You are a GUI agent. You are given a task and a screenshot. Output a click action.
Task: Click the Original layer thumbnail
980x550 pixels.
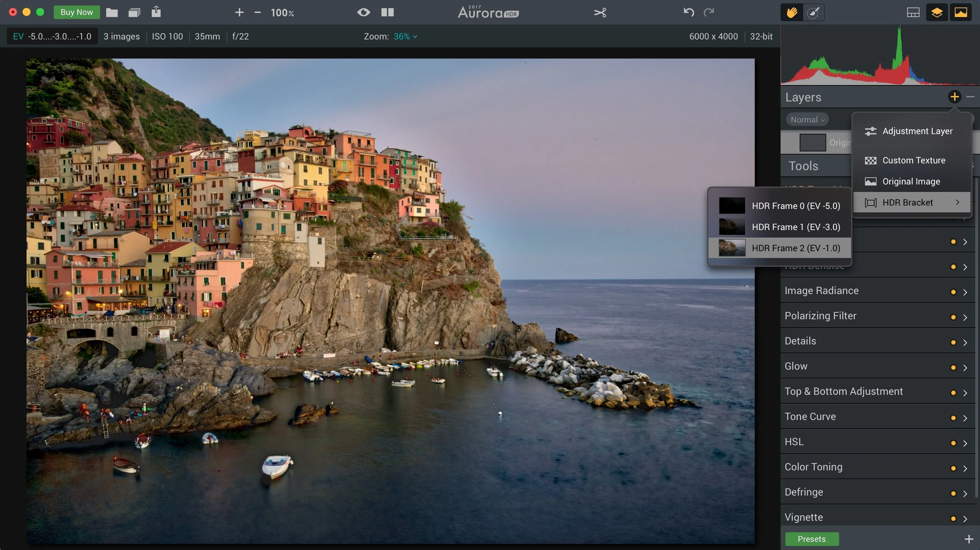812,143
